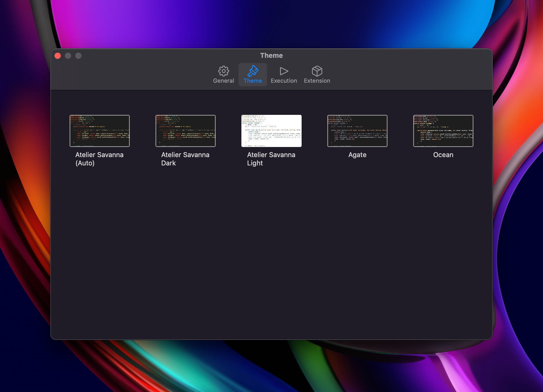Click the "Atelier Savanna Dark" name label
This screenshot has height=392, width=543.
click(185, 159)
